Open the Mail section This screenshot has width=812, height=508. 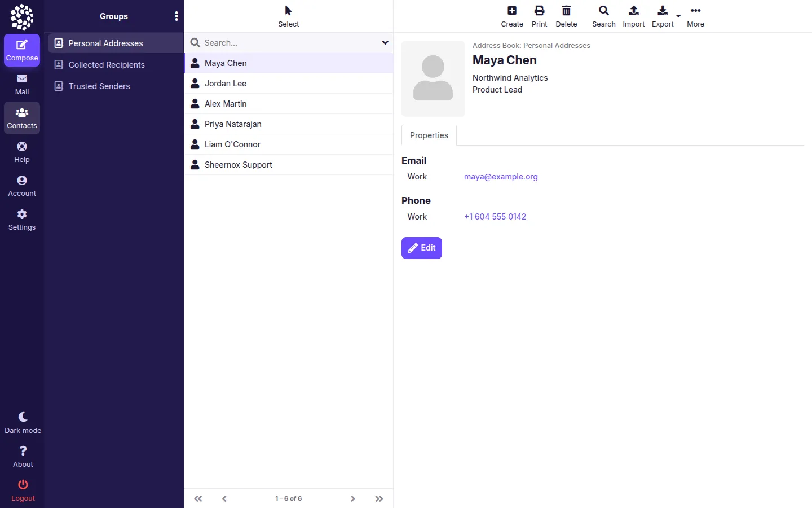(x=22, y=84)
